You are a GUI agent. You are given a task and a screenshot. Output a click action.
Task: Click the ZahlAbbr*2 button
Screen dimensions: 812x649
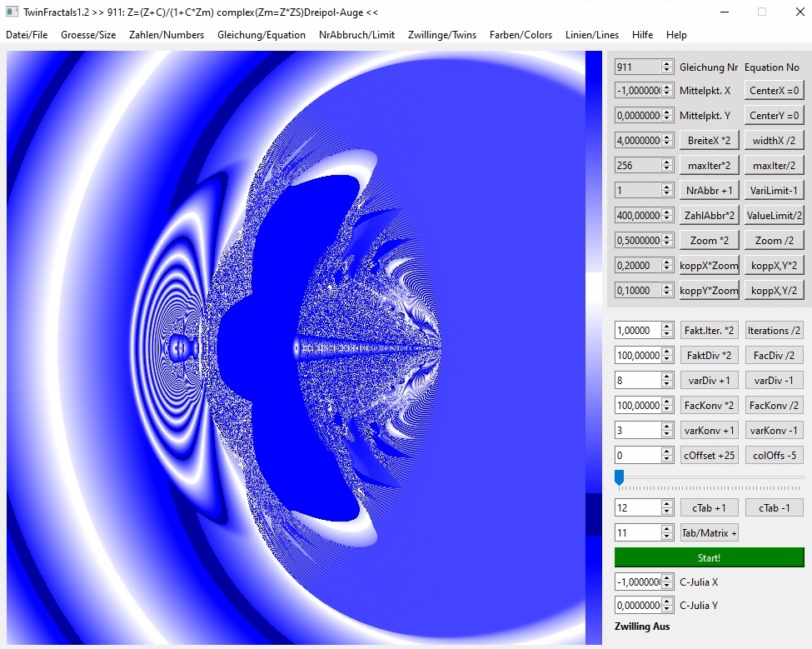pos(709,215)
